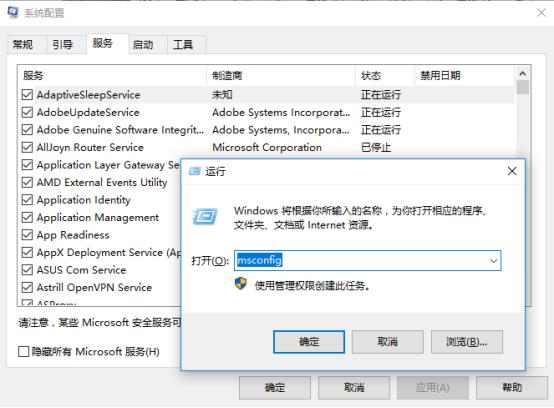Click the 浏览(B)... button
This screenshot has height=408, width=554.
pyautogui.click(x=467, y=342)
